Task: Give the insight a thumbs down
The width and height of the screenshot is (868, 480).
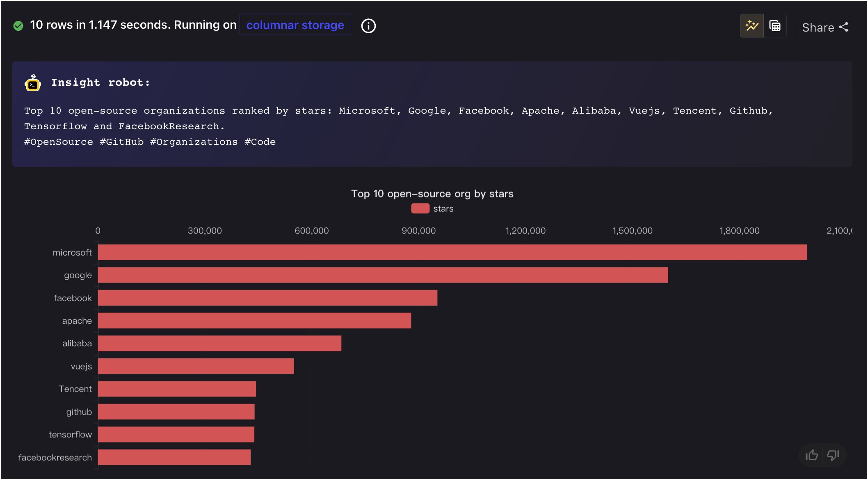Action: point(833,455)
